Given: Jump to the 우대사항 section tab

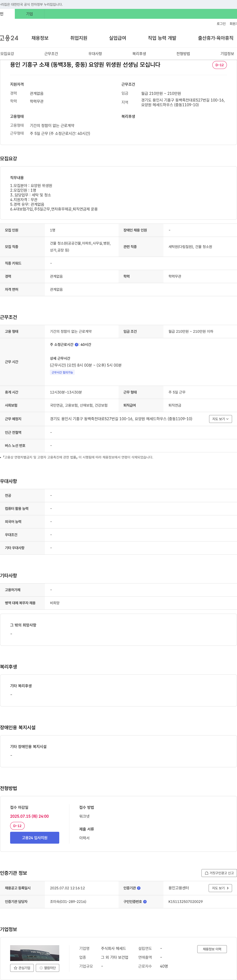Looking at the screenshot, I should (95, 54).
